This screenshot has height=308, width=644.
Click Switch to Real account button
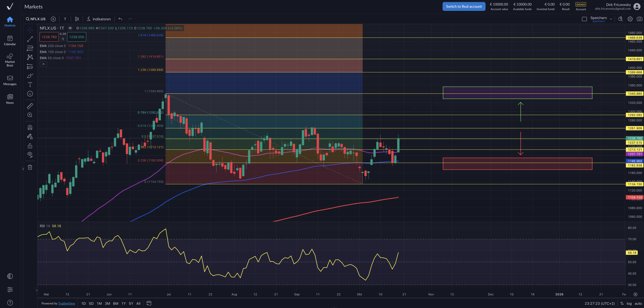(463, 7)
